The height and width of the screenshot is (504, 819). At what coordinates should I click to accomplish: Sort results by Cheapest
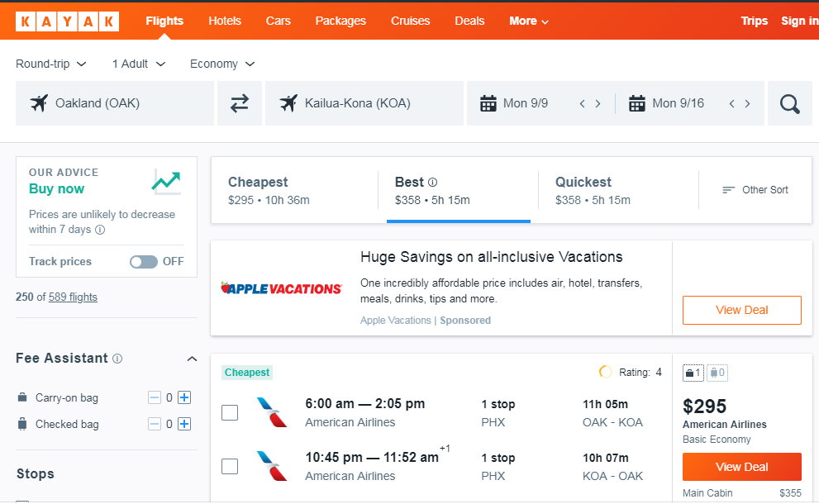tap(294, 191)
